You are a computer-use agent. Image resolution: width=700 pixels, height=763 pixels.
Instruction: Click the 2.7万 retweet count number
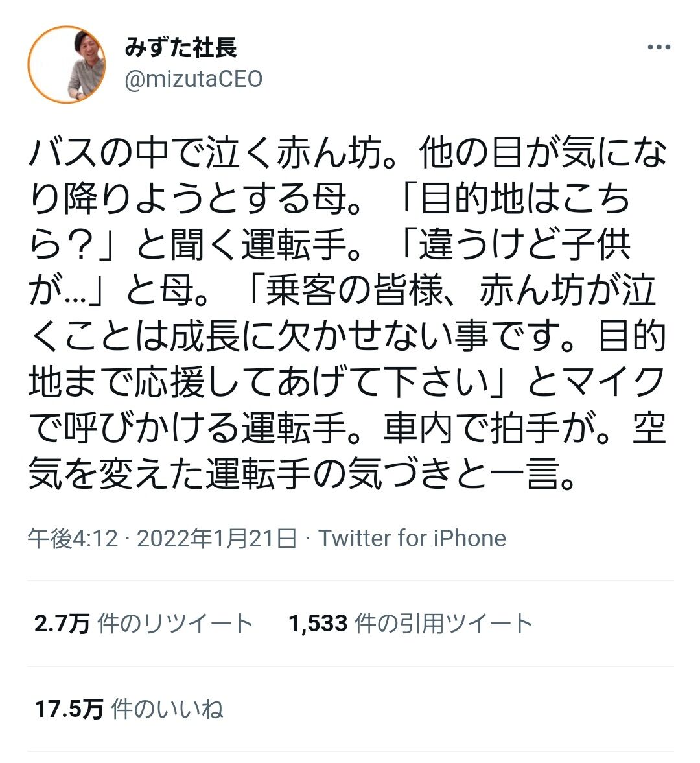pos(62,624)
